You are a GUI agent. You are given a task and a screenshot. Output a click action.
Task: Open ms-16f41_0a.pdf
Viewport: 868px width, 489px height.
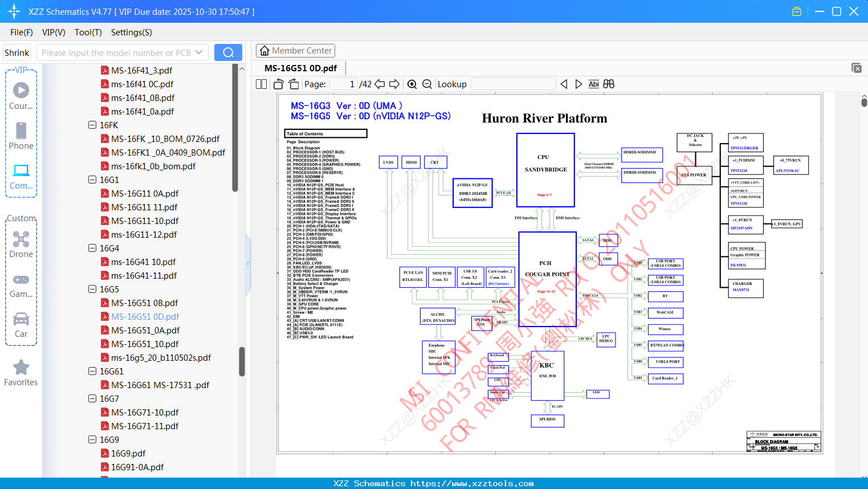click(142, 111)
